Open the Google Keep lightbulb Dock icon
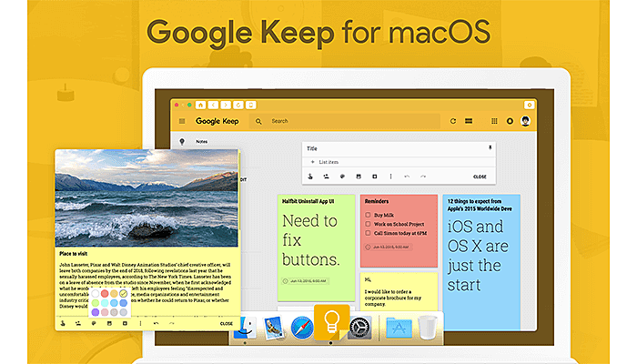The image size is (637, 364). click(x=331, y=322)
